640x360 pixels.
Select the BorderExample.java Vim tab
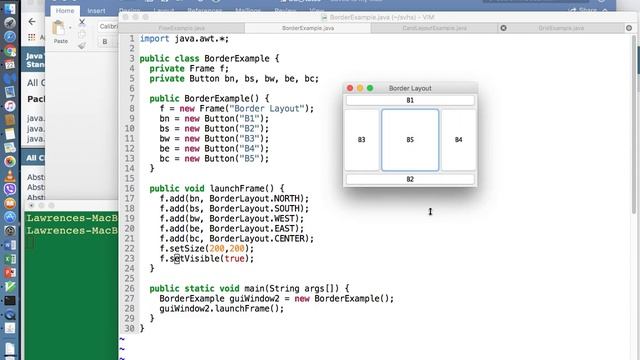click(x=308, y=28)
